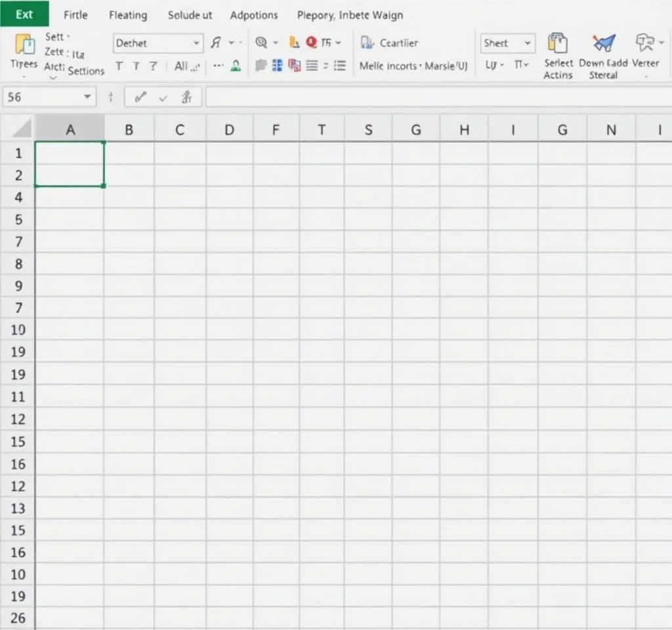Toggle the lines alignment button in the ribbon

(x=312, y=65)
